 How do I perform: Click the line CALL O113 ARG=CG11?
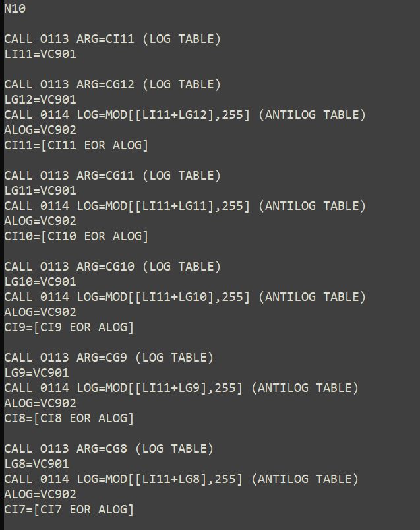point(112,176)
